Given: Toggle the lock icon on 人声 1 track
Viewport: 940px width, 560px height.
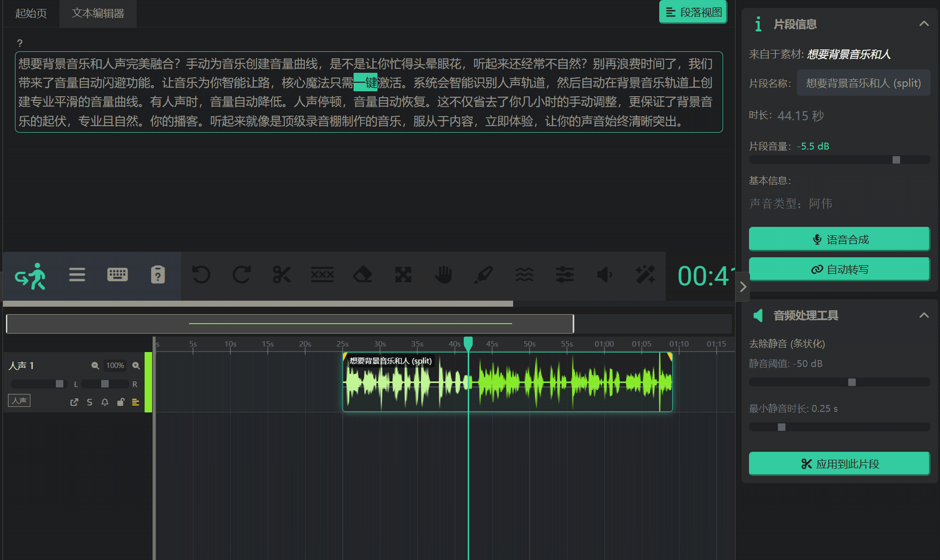Looking at the screenshot, I should [x=120, y=402].
